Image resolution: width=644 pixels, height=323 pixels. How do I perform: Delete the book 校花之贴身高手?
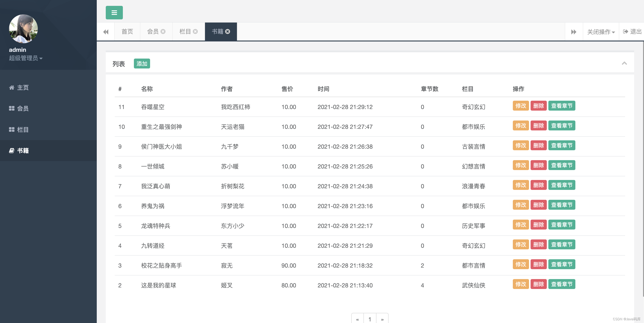(x=538, y=264)
